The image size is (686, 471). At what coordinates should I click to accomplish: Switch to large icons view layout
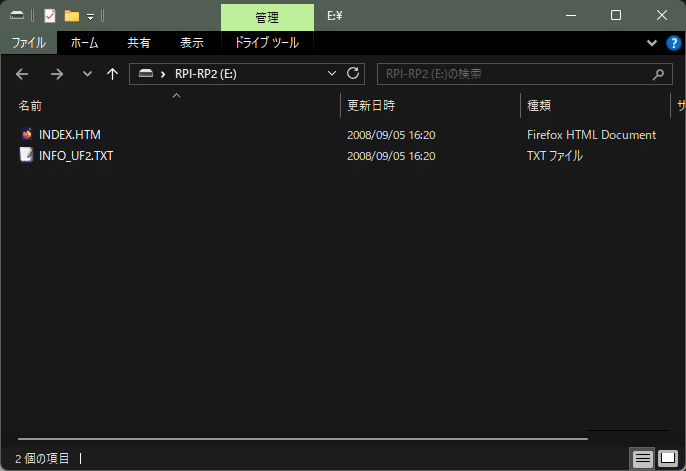coord(668,459)
